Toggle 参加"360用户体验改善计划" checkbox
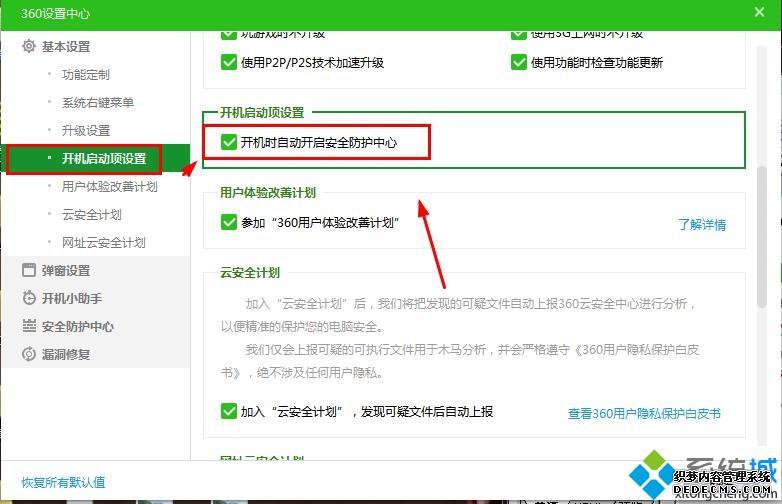 tap(228, 222)
